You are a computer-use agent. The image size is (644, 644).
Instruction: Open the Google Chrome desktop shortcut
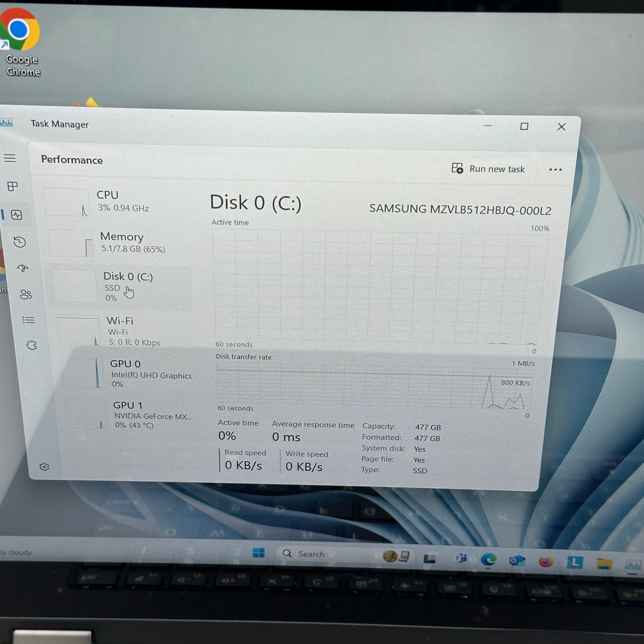click(21, 42)
